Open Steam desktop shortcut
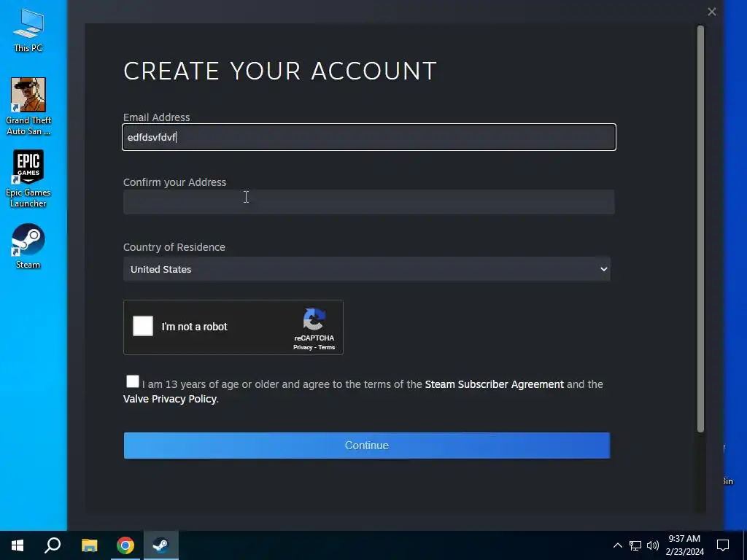The image size is (747, 560). (x=28, y=246)
